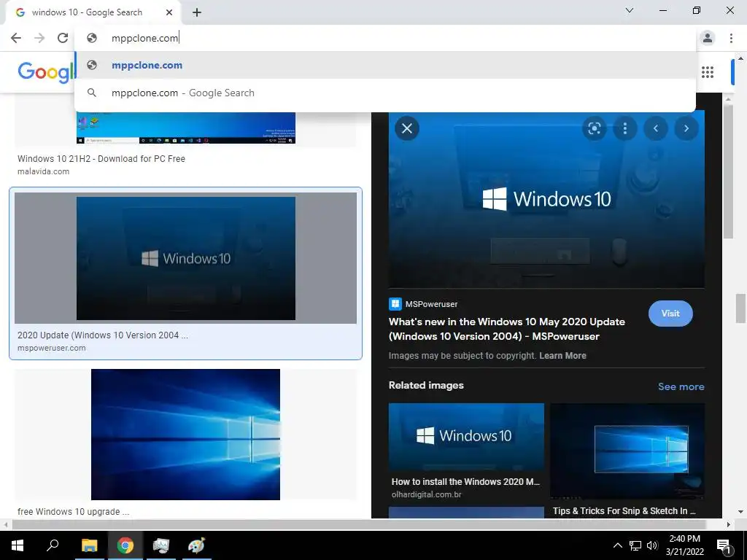
Task: Click the MSPoweruser favicon icon
Action: click(x=395, y=304)
